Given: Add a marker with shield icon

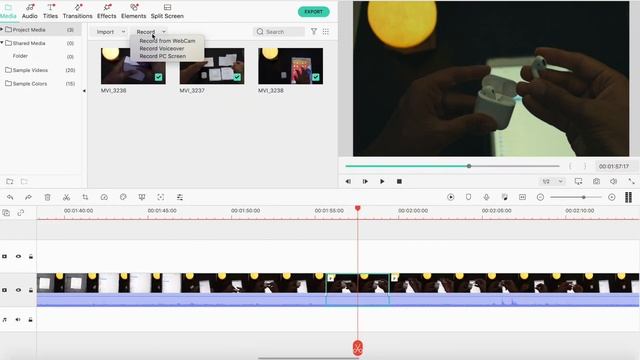Looking at the screenshot, I should click(469, 197).
